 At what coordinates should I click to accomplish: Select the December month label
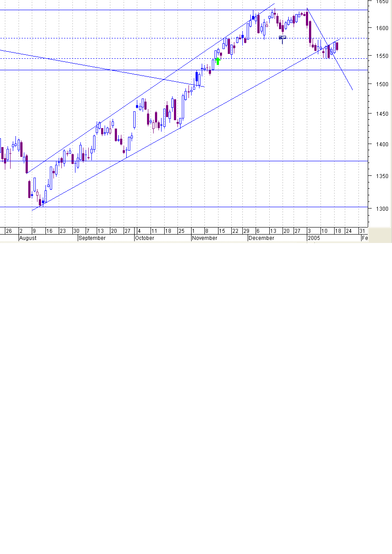(x=261, y=238)
